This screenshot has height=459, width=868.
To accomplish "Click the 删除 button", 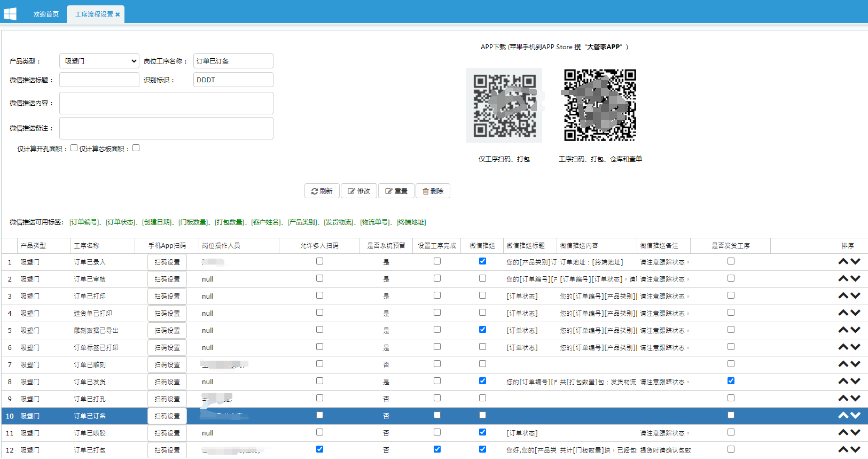I will [x=433, y=191].
